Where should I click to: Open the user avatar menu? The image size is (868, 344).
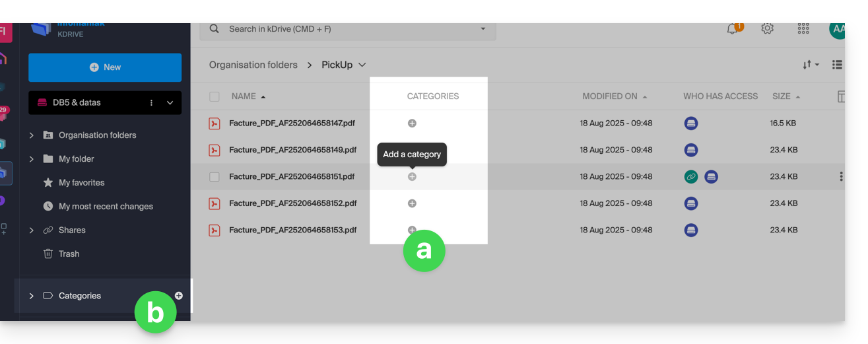point(837,29)
